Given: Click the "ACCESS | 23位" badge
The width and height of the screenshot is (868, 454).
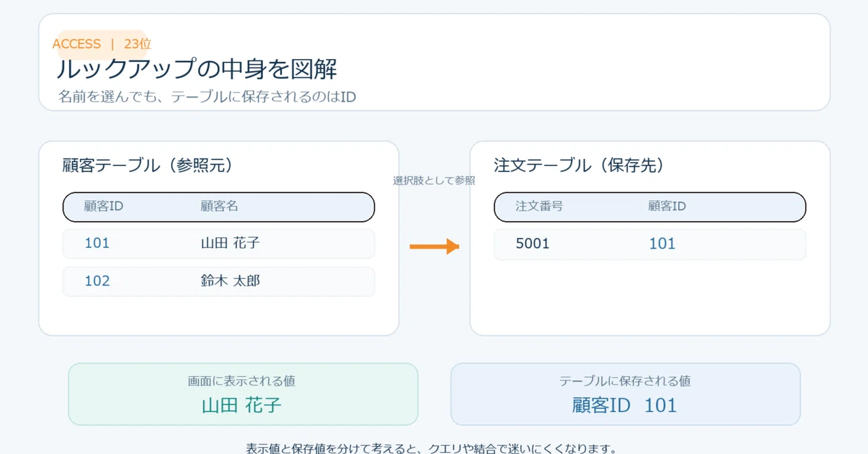Looking at the screenshot, I should click(x=102, y=44).
